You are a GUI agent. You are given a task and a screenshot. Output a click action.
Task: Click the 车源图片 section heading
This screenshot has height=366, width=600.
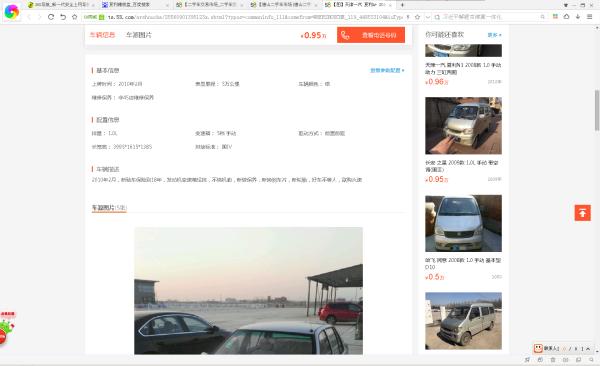pos(109,208)
